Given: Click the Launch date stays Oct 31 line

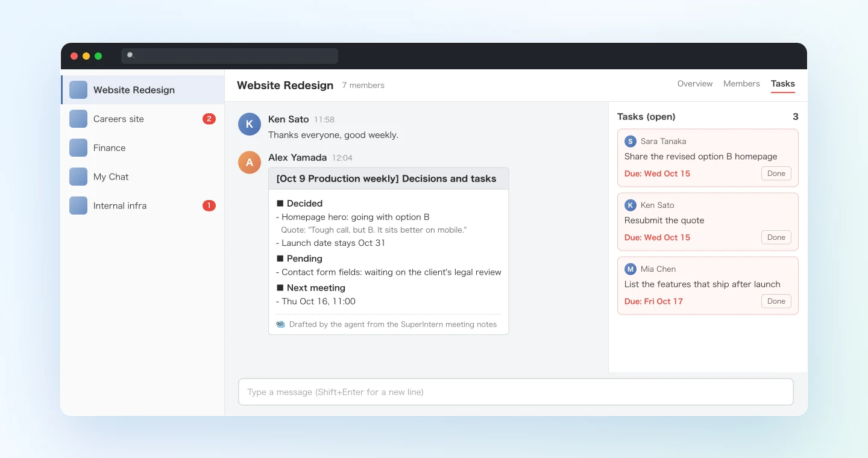Looking at the screenshot, I should [330, 243].
